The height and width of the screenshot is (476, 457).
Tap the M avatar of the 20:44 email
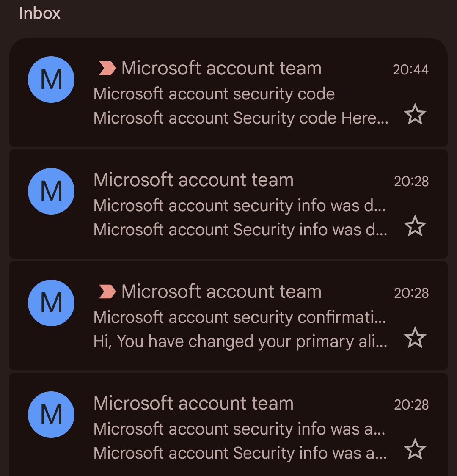[51, 80]
